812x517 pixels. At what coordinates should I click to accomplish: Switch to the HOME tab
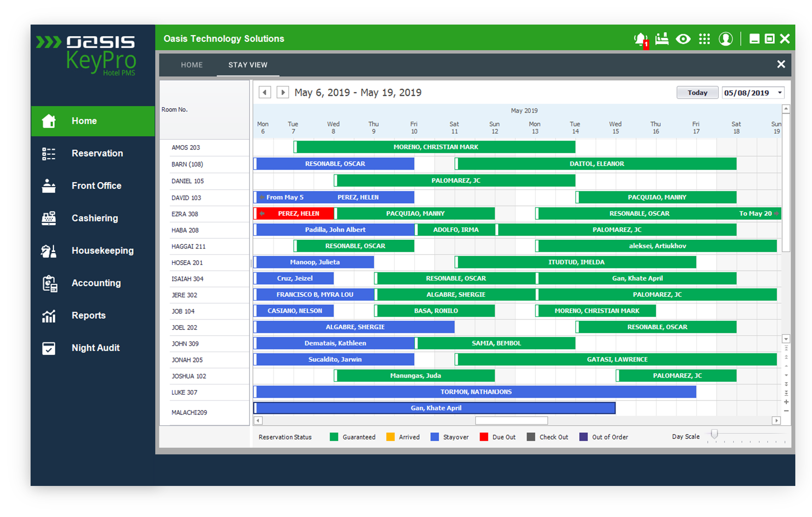tap(191, 65)
